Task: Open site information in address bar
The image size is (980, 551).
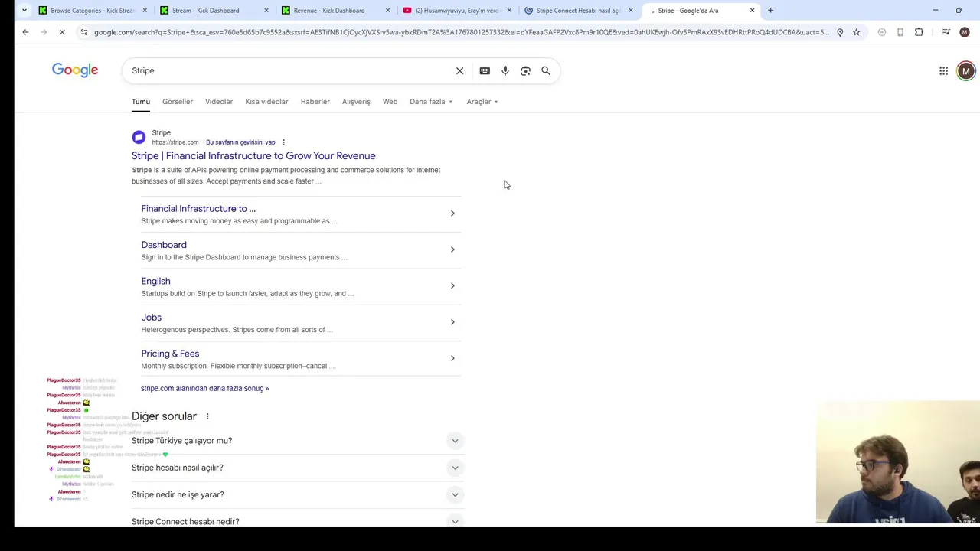Action: pos(83,32)
